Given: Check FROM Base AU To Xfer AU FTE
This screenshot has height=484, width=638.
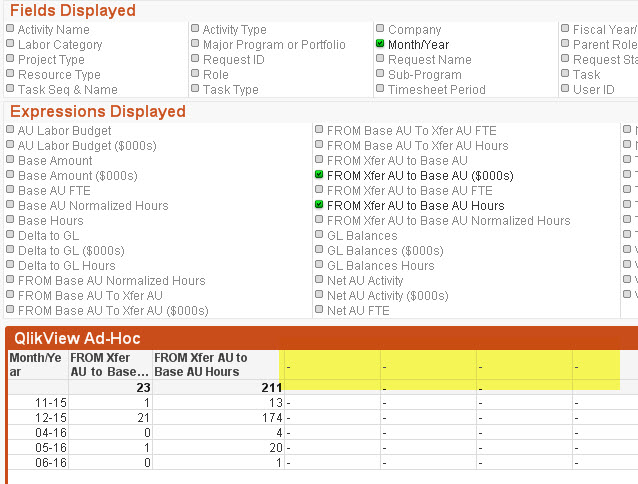Looking at the screenshot, I should (x=319, y=130).
